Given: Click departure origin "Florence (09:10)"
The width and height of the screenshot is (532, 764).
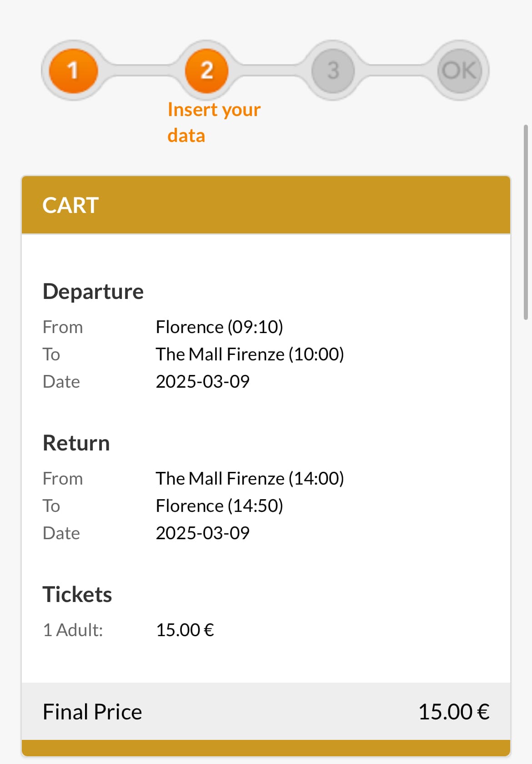Looking at the screenshot, I should [219, 327].
